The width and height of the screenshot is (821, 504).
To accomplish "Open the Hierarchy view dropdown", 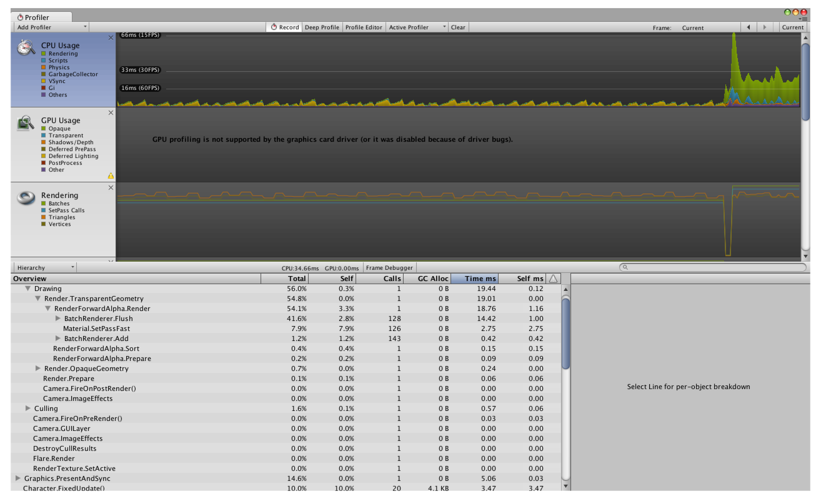I will pyautogui.click(x=45, y=268).
